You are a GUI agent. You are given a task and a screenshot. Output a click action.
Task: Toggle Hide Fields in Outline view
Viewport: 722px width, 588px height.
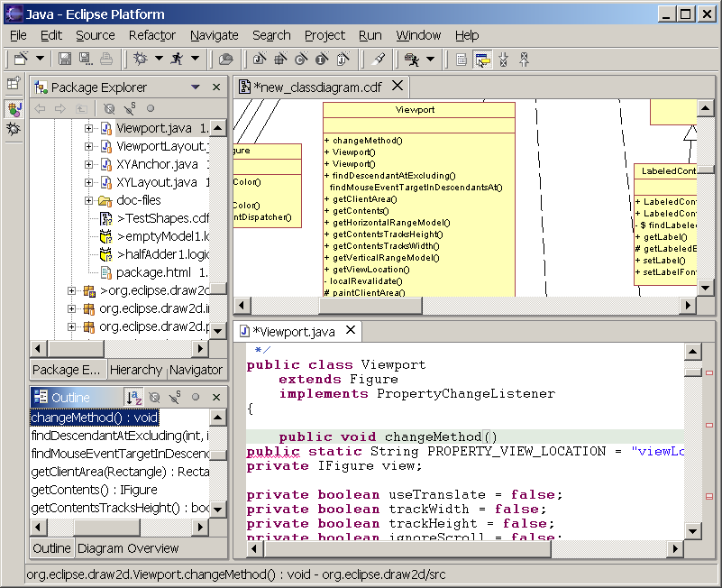155,397
